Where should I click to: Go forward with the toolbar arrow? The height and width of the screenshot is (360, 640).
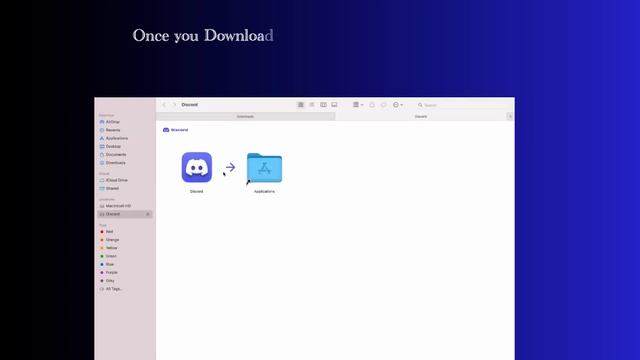point(174,105)
